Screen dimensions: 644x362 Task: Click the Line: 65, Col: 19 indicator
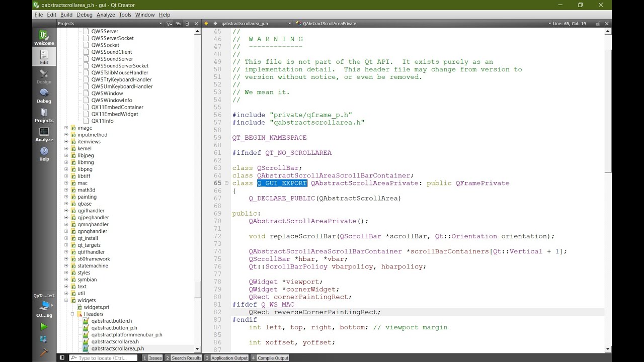(x=569, y=24)
